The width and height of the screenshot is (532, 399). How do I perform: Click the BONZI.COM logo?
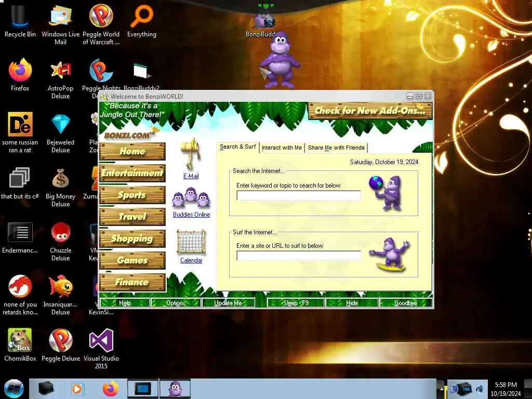point(129,135)
